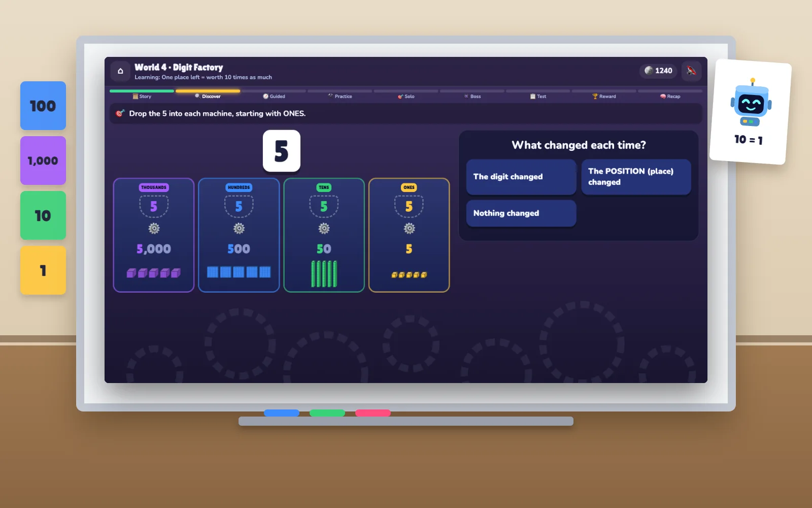Choose 'The POSITION (place) changed' answer
812x508 pixels.
coord(636,177)
